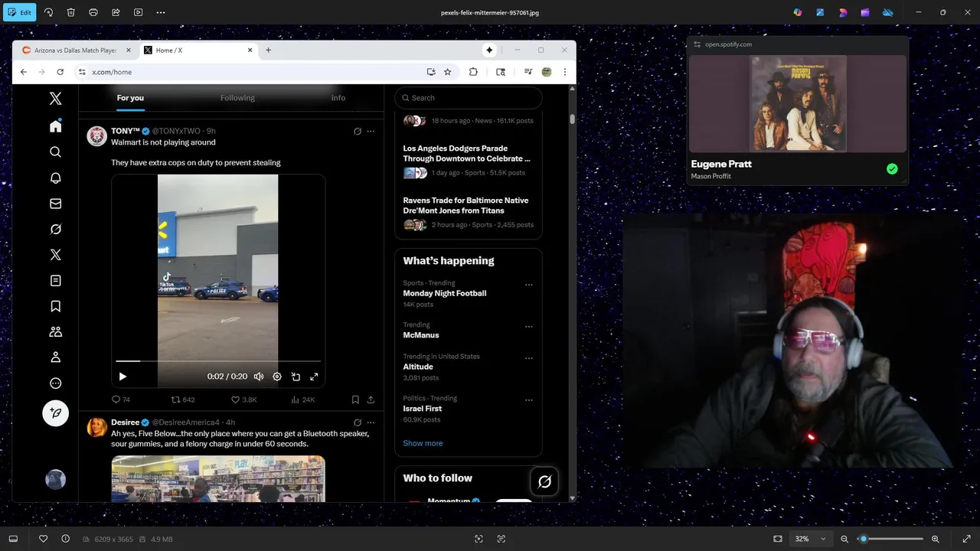Enter full screen with the expand arrows icon

point(966,539)
